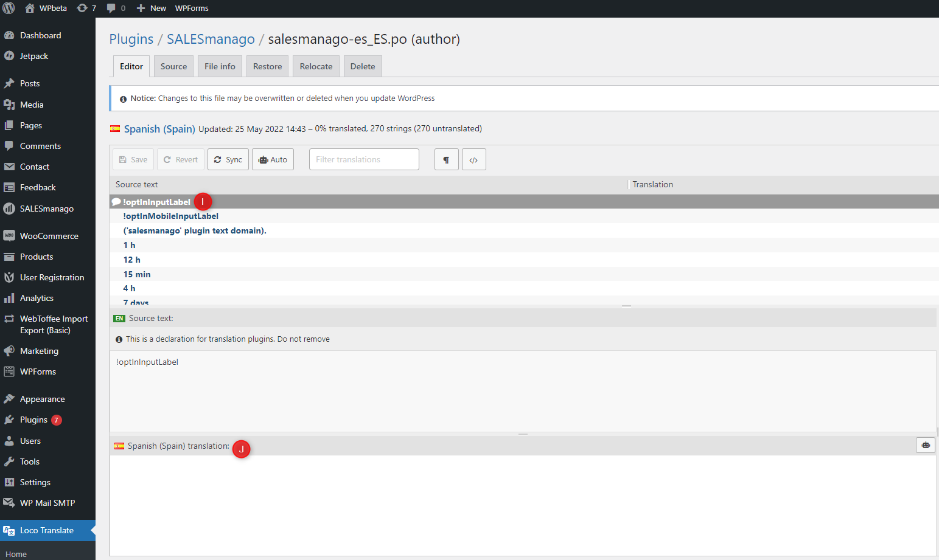Click the Filter translations search field

tap(364, 159)
